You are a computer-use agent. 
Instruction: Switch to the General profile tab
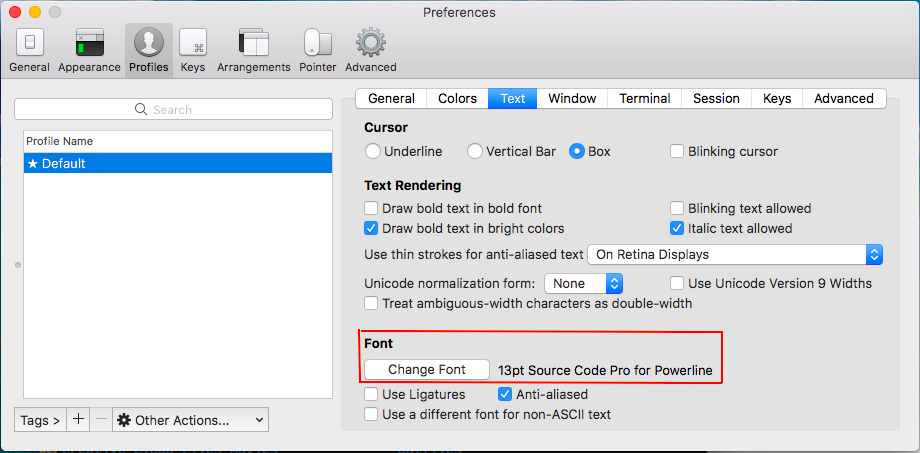coord(391,99)
